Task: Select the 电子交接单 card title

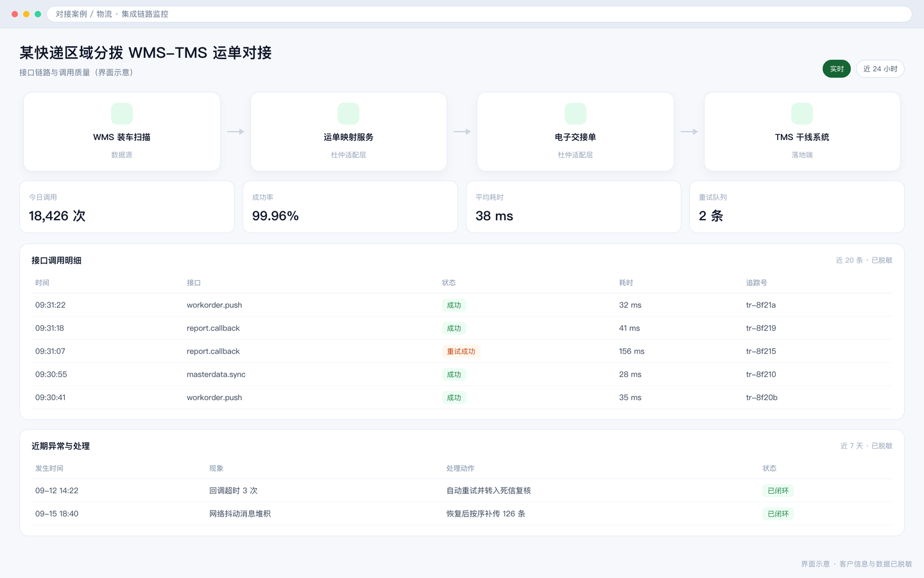Action: (x=576, y=137)
